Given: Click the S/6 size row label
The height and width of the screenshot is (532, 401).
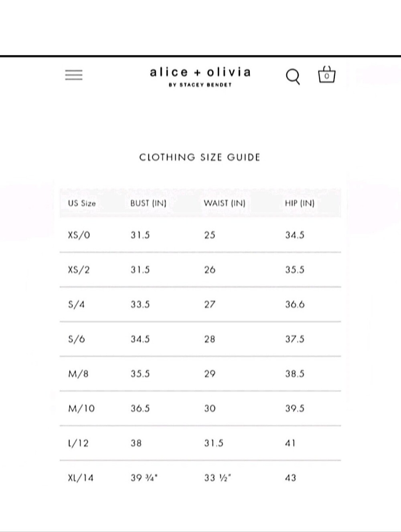Looking at the screenshot, I should [76, 339].
